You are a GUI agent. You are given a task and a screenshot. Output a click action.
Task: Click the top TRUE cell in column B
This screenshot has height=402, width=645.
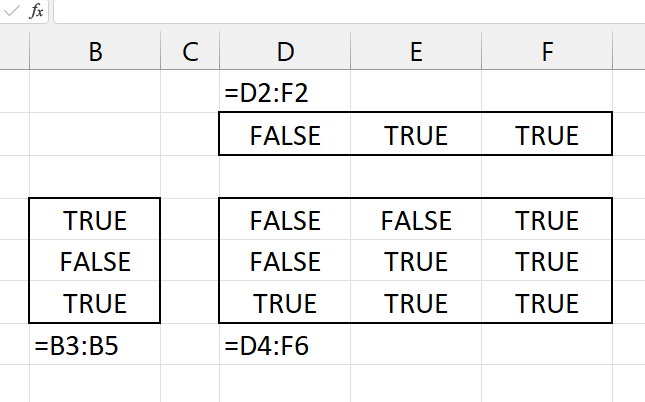[x=95, y=219]
